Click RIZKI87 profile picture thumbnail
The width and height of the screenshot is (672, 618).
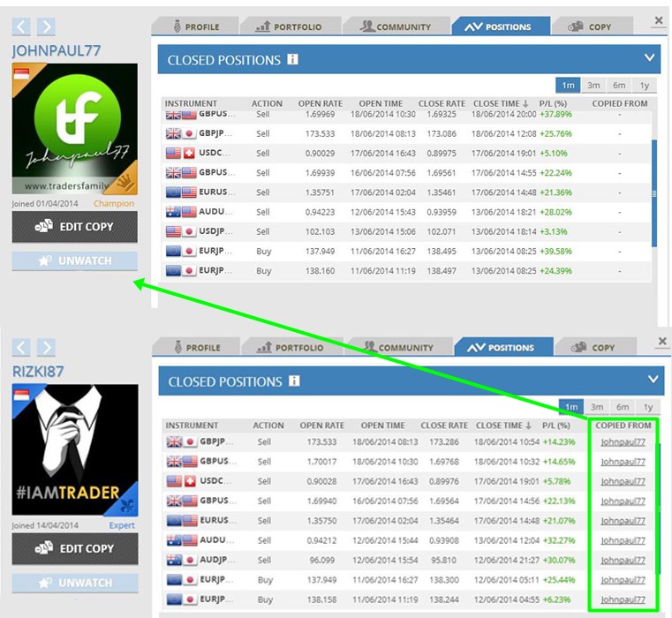pos(75,450)
